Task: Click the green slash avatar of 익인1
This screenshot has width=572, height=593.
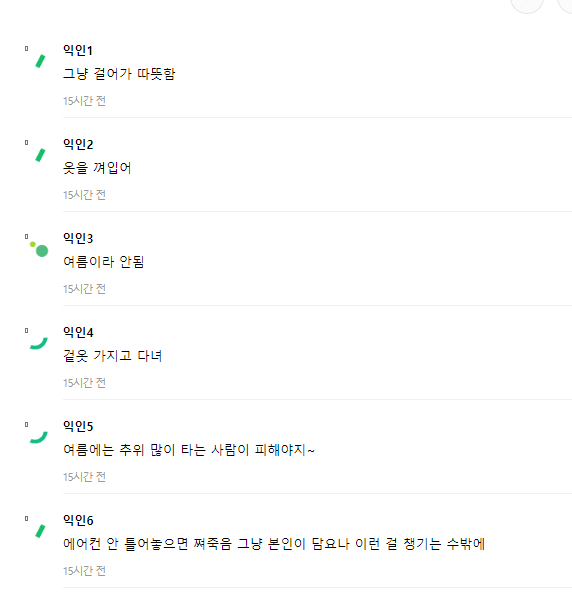Action: pyautogui.click(x=40, y=61)
